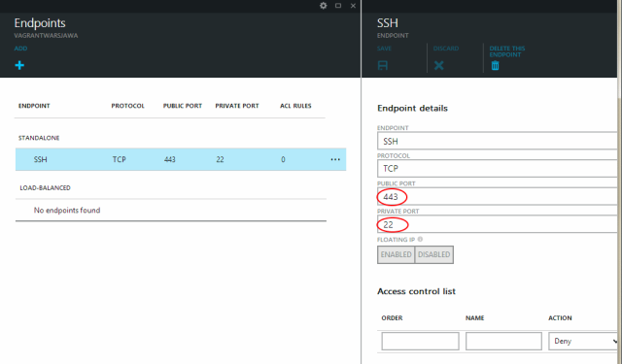Click DELETE THIS ENDPOINT label

pyautogui.click(x=507, y=51)
